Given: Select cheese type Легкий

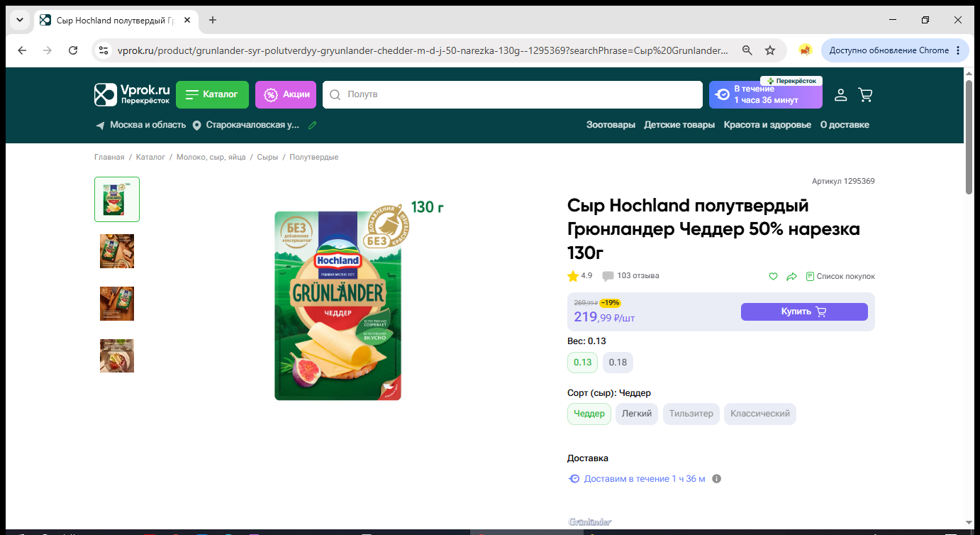Looking at the screenshot, I should coord(637,414).
